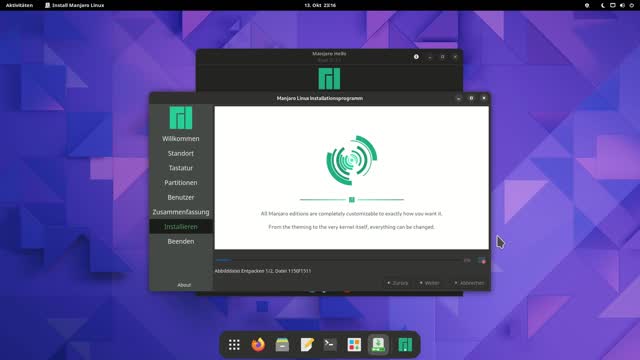Close the Manjaro installer window
Viewport: 640px width, 360px height.
pos(484,98)
